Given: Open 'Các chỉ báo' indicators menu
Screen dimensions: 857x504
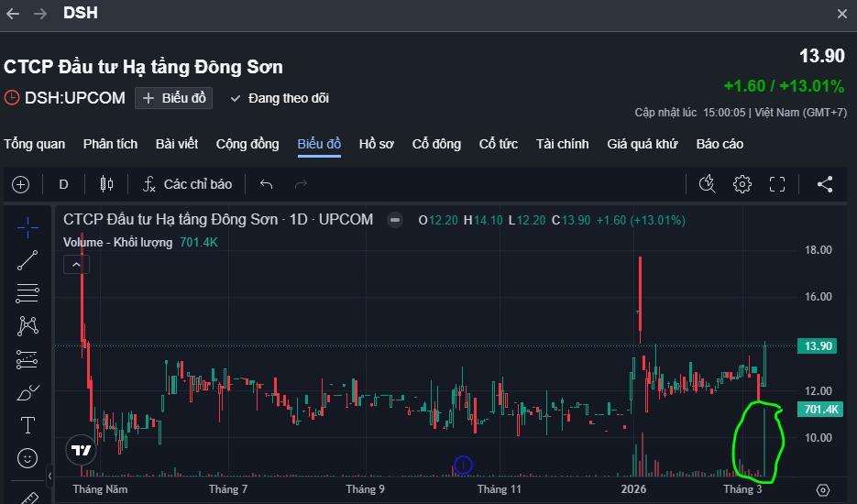Looking at the screenshot, I should tap(188, 184).
